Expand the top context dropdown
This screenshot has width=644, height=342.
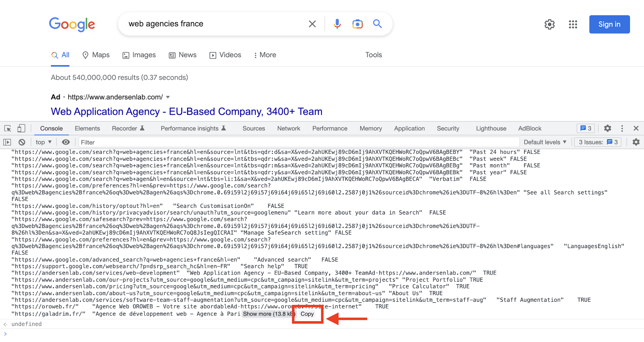tap(44, 142)
